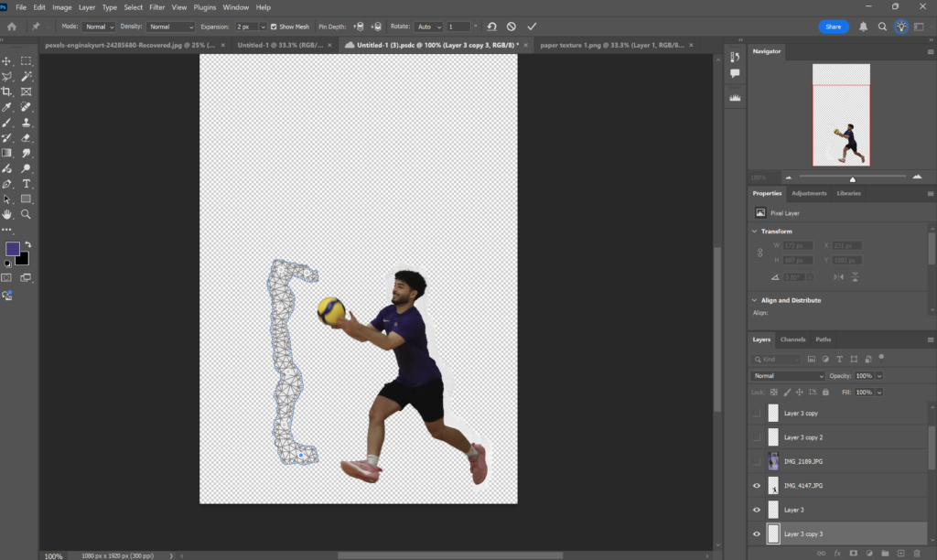Select the Eyedropper tool
This screenshot has height=560, width=937.
7,107
